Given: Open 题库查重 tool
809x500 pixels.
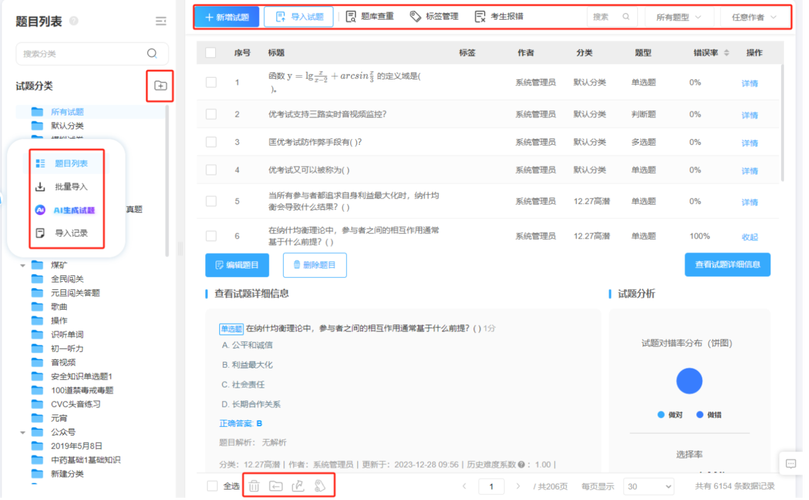Looking at the screenshot, I should click(369, 17).
